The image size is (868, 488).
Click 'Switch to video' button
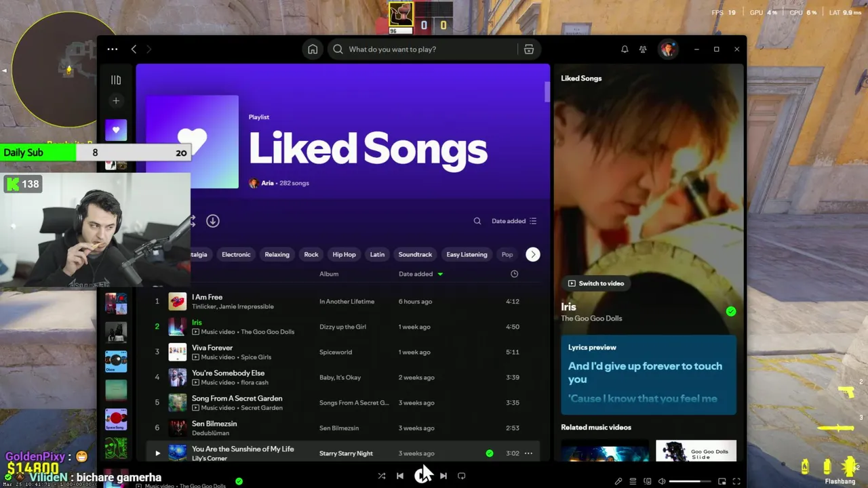tap(596, 283)
